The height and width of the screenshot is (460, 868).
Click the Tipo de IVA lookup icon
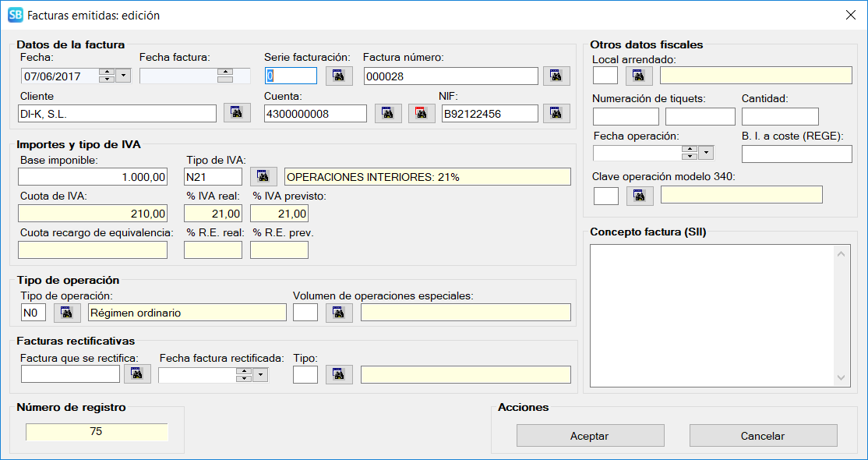tap(263, 176)
